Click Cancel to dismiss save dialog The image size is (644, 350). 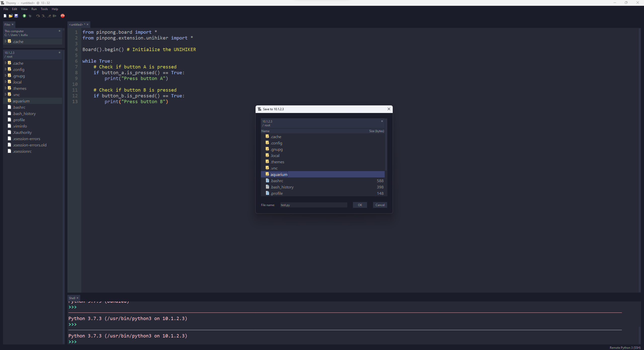point(380,205)
